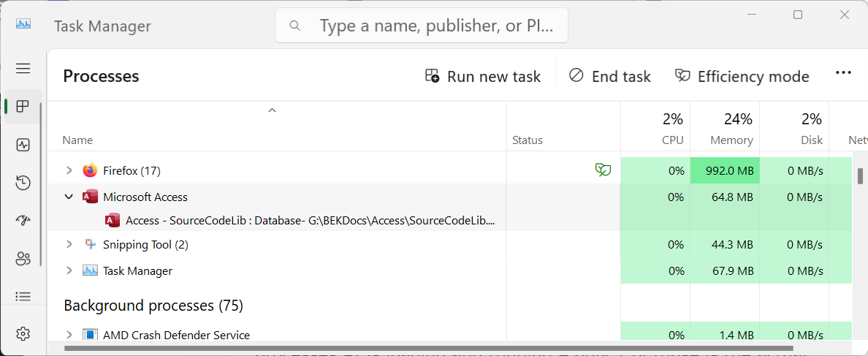Expand the Snipping Tool process group
This screenshot has height=356, width=868.
coord(69,245)
